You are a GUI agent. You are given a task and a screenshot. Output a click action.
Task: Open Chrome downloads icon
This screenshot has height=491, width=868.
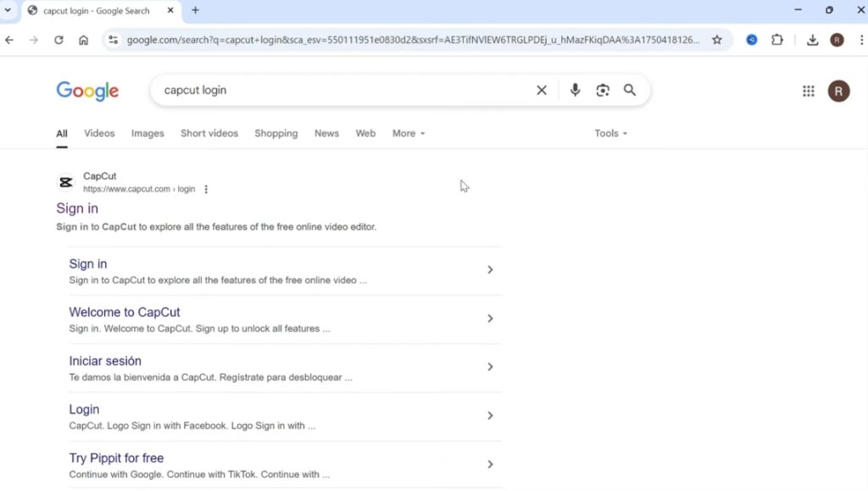(812, 40)
